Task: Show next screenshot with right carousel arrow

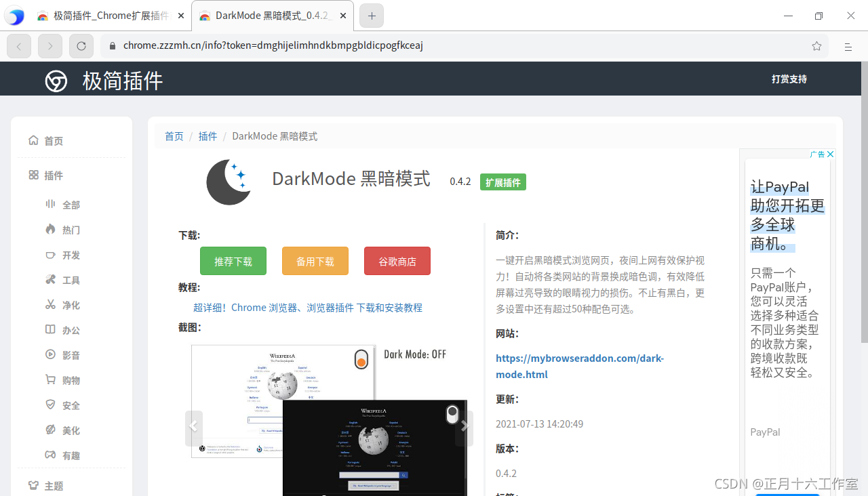Action: click(465, 428)
